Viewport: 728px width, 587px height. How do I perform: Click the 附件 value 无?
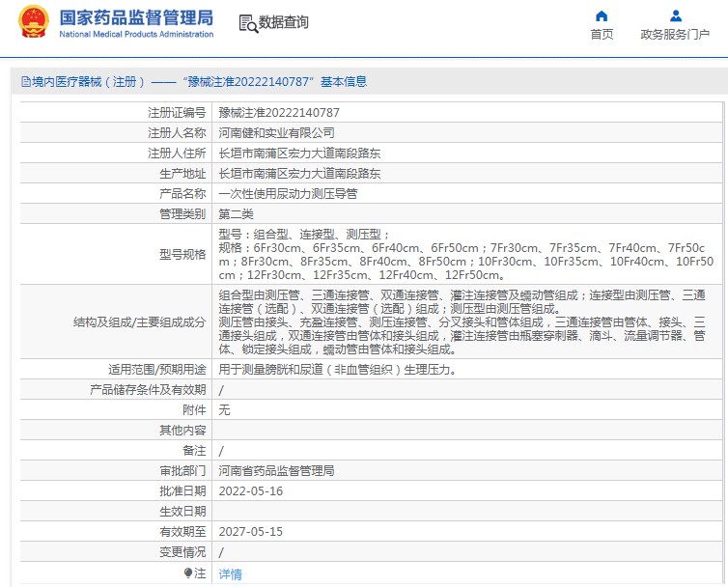(224, 410)
